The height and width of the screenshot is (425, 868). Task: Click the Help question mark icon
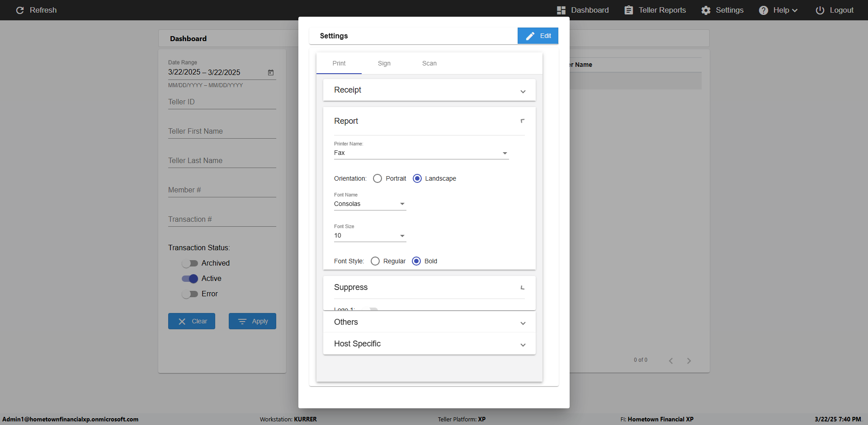point(763,10)
